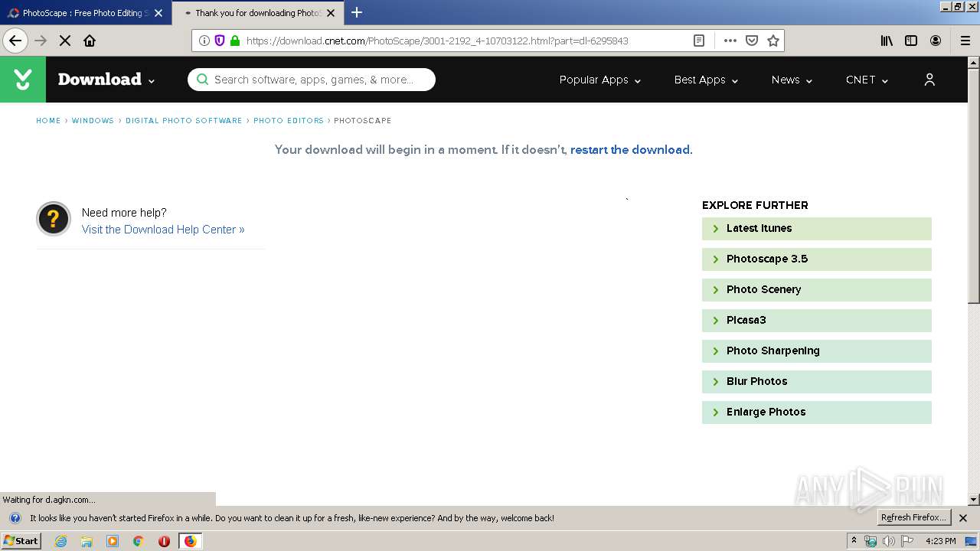
Task: Save page to Pocket icon
Action: [x=752, y=41]
